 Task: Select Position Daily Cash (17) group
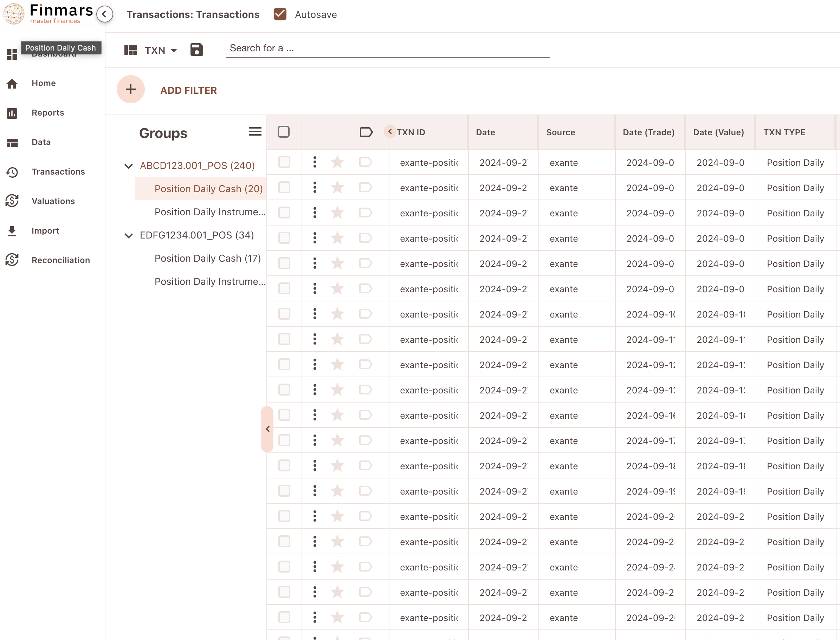[208, 258]
